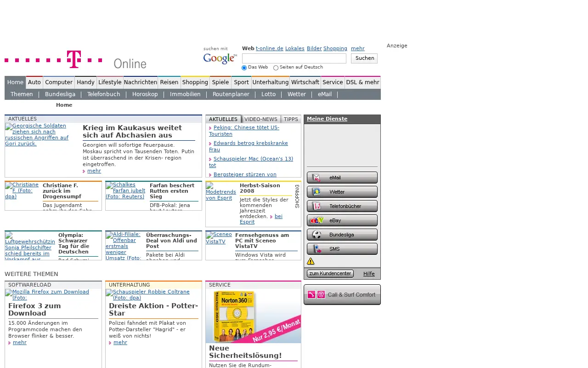The height and width of the screenshot is (368, 588).
Task: Open the Lifestyle navigation tab
Action: coord(110,82)
